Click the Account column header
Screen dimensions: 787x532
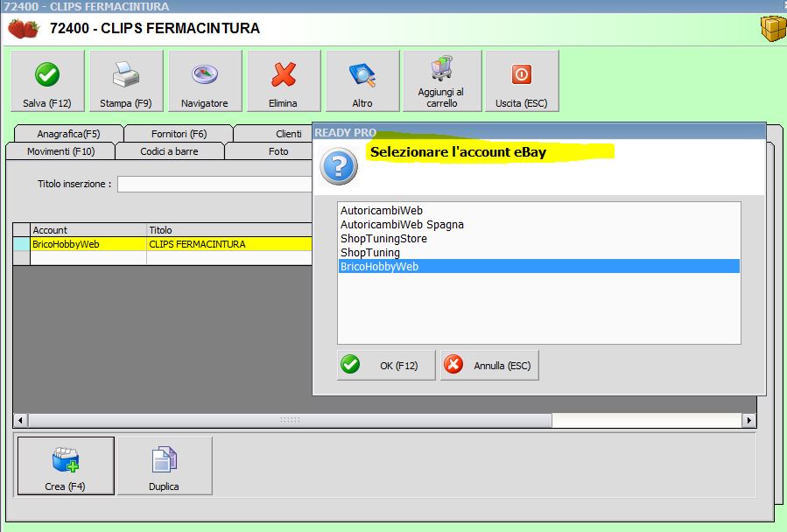coord(88,230)
